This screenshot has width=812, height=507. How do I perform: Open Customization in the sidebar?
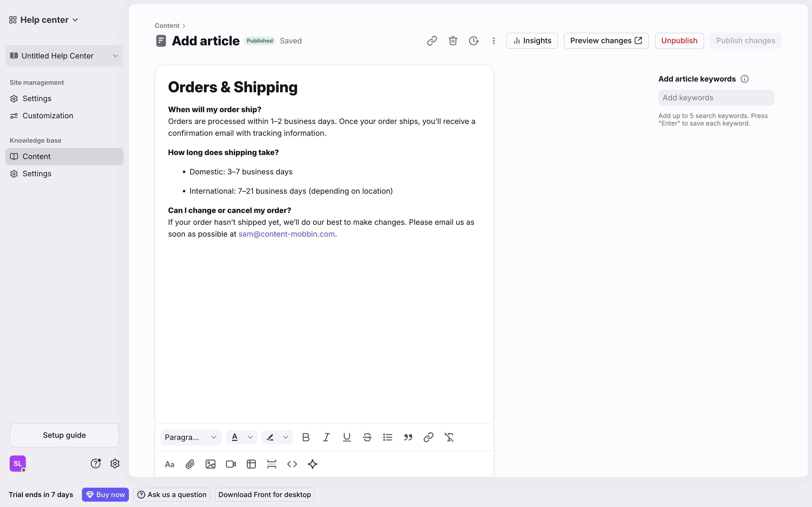point(48,116)
